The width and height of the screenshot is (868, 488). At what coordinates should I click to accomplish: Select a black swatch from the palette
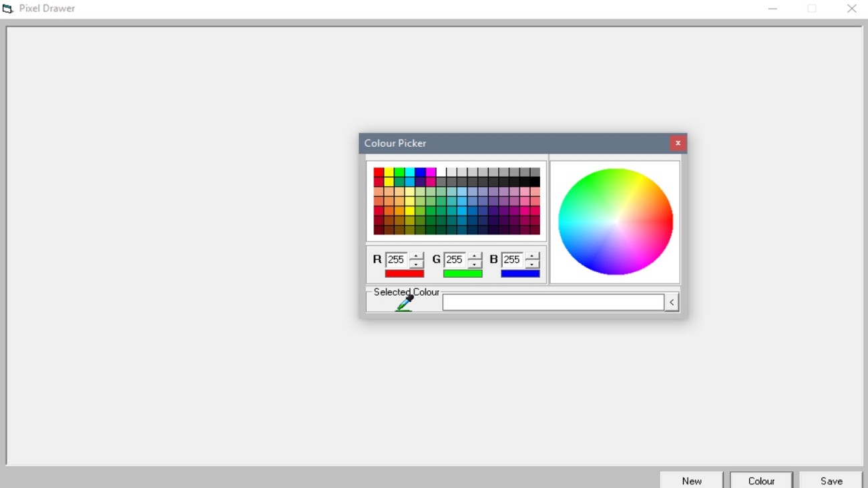tap(535, 180)
